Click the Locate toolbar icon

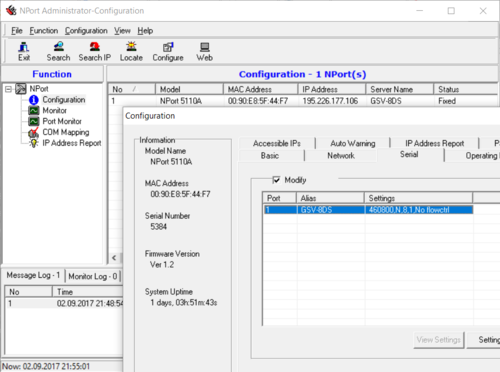[x=131, y=51]
